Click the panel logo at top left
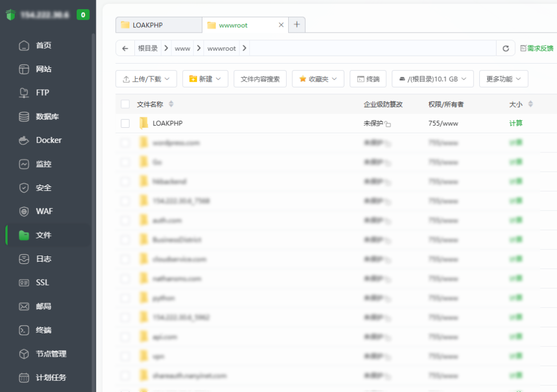557x392 pixels. click(x=11, y=15)
